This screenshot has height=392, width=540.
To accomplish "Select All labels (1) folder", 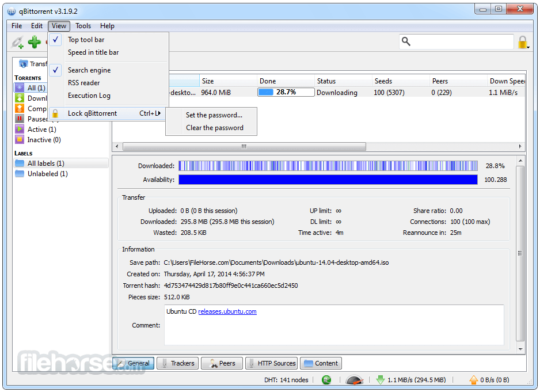I will pyautogui.click(x=61, y=163).
